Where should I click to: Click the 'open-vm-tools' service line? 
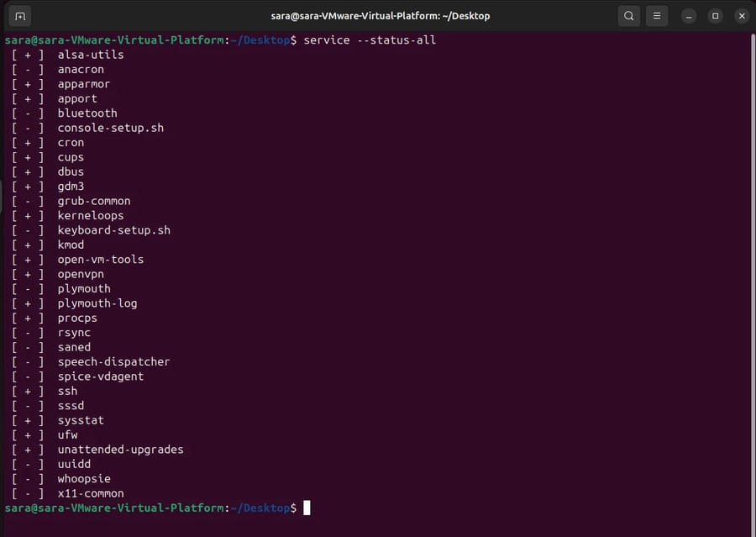tap(77, 260)
